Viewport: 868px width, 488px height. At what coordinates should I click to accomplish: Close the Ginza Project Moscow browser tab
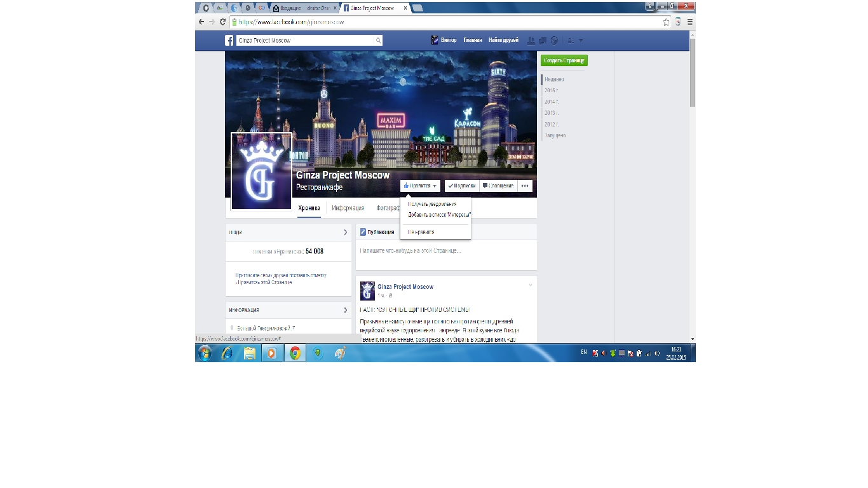[x=405, y=8]
